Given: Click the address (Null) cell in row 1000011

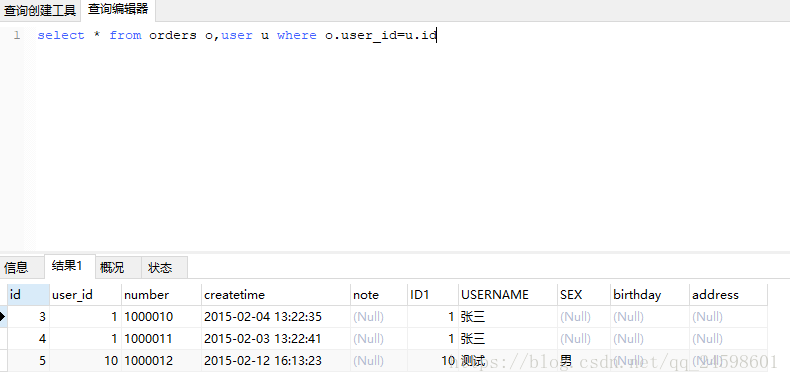Looking at the screenshot, I should 729,339.
